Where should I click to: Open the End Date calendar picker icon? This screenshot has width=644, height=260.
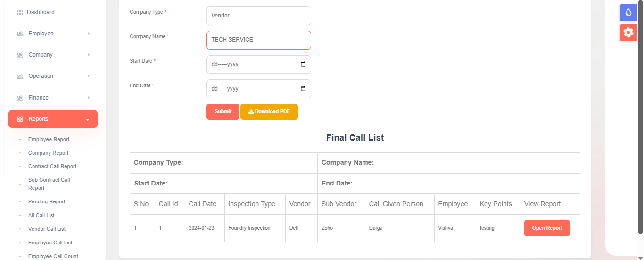[x=303, y=89]
